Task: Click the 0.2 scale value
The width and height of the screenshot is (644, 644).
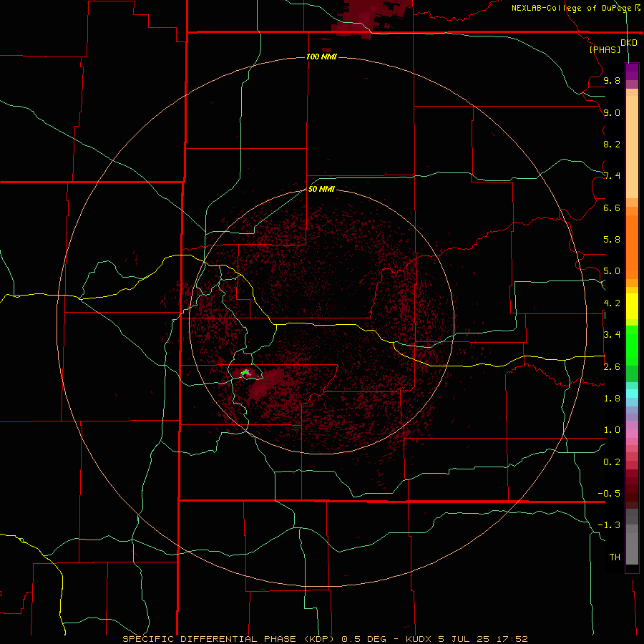Action: (x=612, y=462)
